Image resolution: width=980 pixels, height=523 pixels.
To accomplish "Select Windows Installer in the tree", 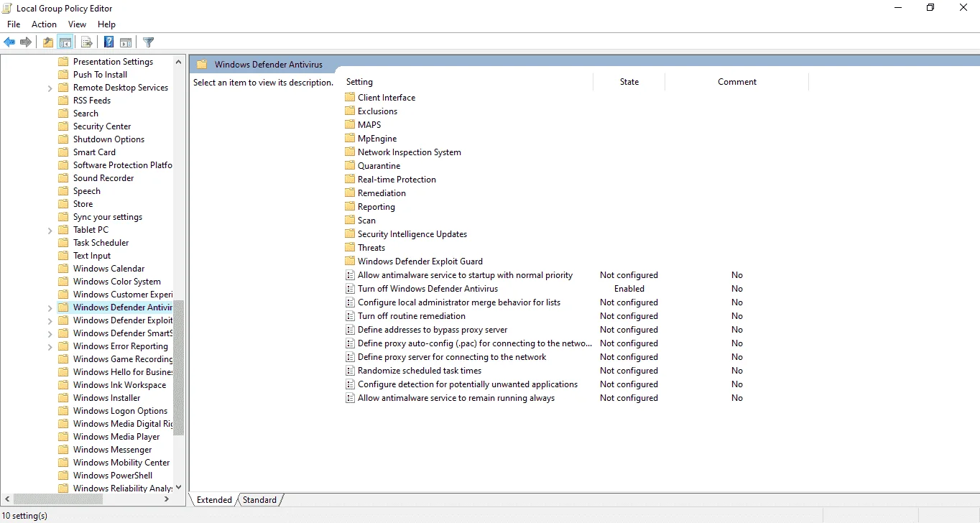I will tap(106, 398).
